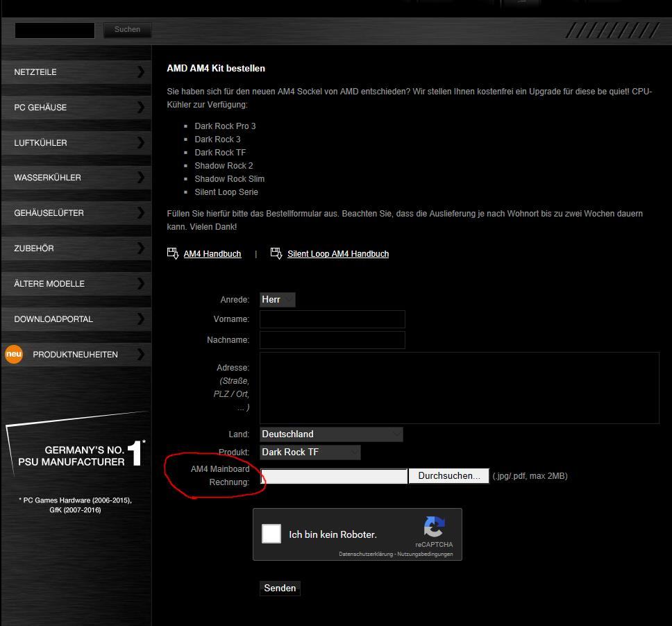Open the Downloadportal menu item
The width and height of the screenshot is (672, 626).
[76, 319]
